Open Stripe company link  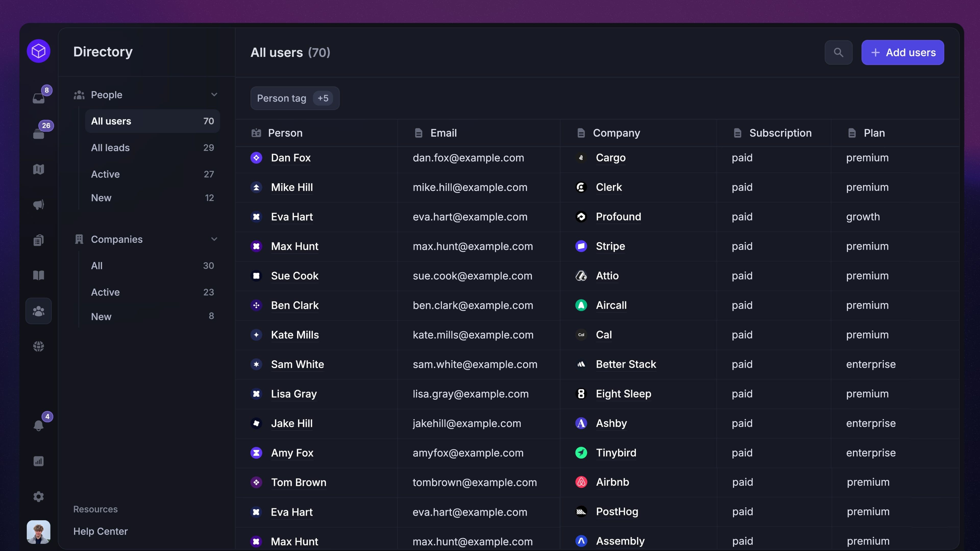click(x=610, y=246)
